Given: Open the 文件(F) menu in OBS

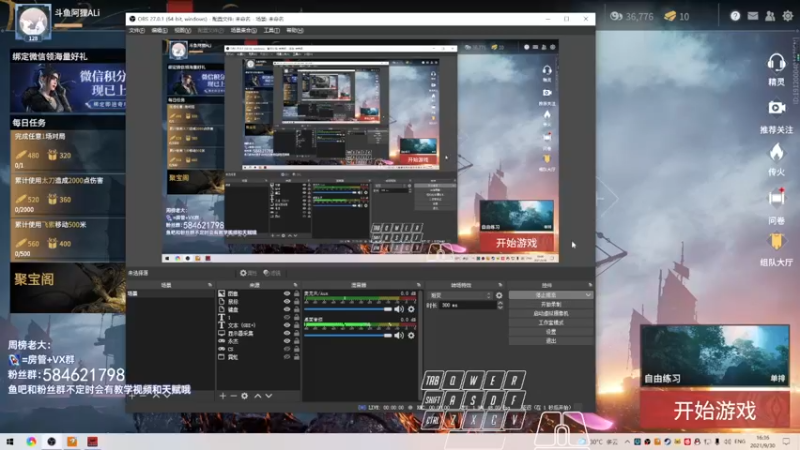Looking at the screenshot, I should coord(137,31).
